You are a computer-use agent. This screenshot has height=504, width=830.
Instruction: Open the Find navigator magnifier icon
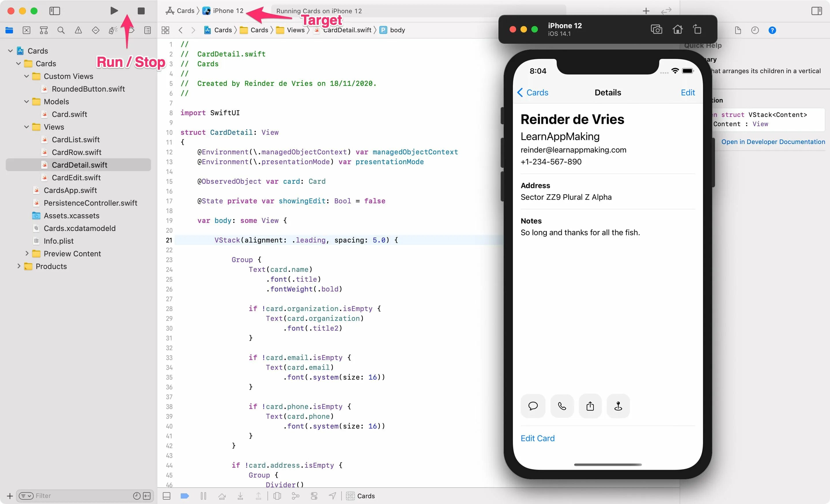pos(61,30)
